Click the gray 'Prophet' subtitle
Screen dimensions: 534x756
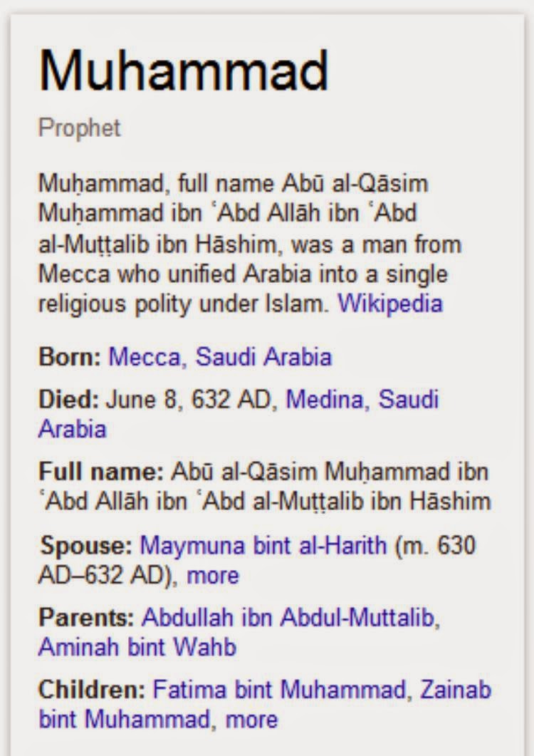pyautogui.click(x=80, y=128)
